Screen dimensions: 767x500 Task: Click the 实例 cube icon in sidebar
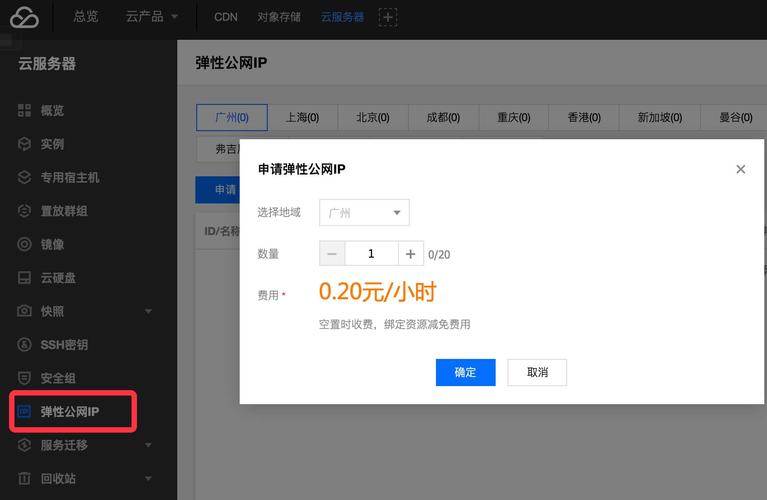point(24,144)
